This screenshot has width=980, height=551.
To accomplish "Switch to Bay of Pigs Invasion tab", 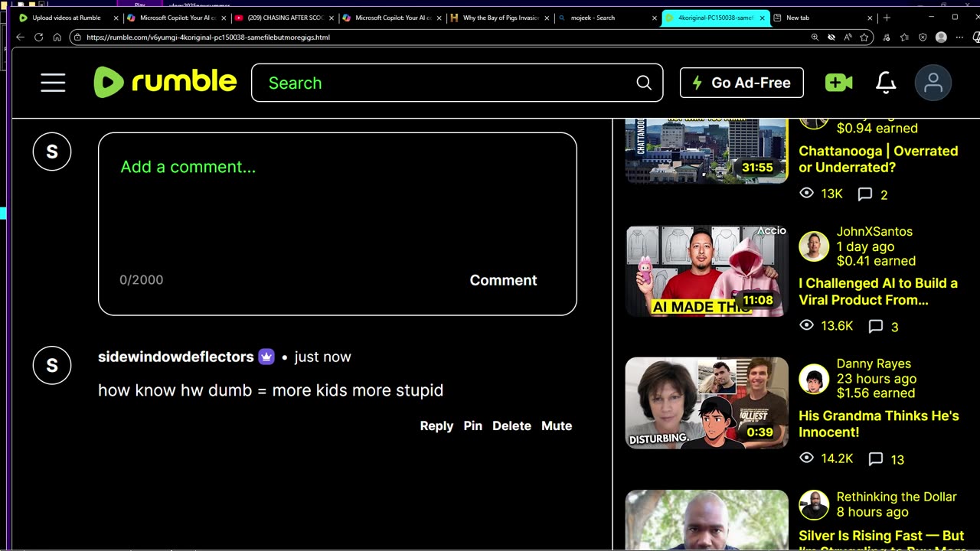I will coord(501,18).
